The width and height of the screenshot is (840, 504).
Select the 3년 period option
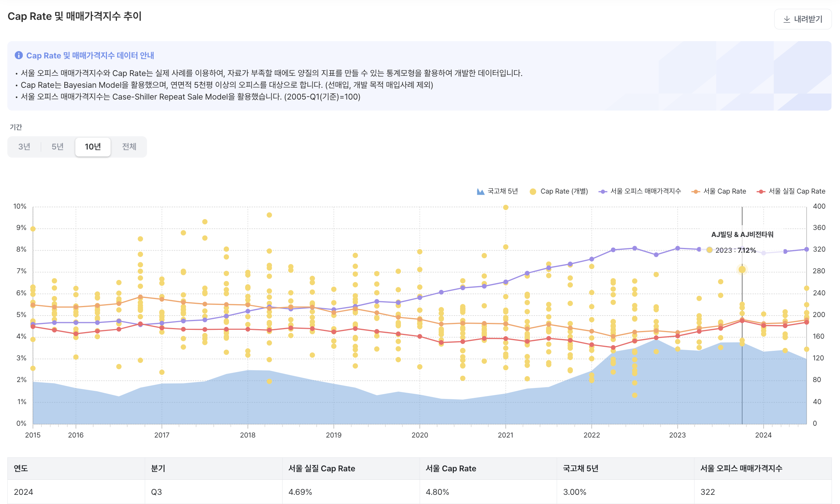24,147
